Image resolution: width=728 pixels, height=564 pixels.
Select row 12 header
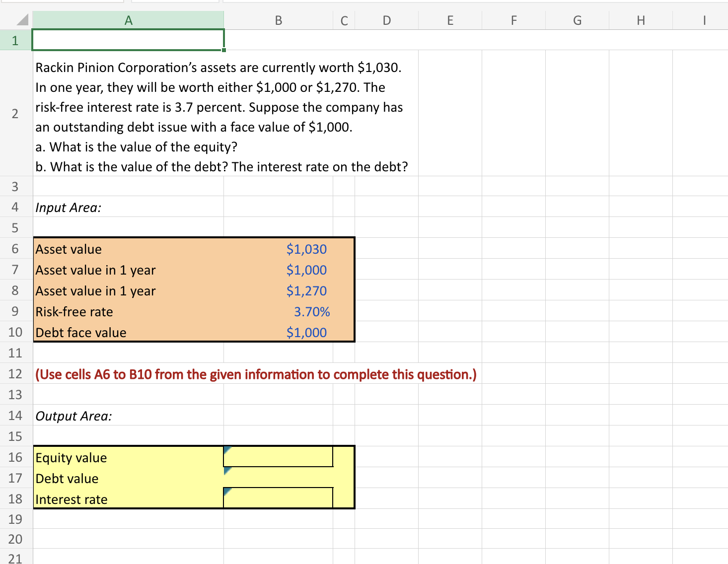coord(16,373)
